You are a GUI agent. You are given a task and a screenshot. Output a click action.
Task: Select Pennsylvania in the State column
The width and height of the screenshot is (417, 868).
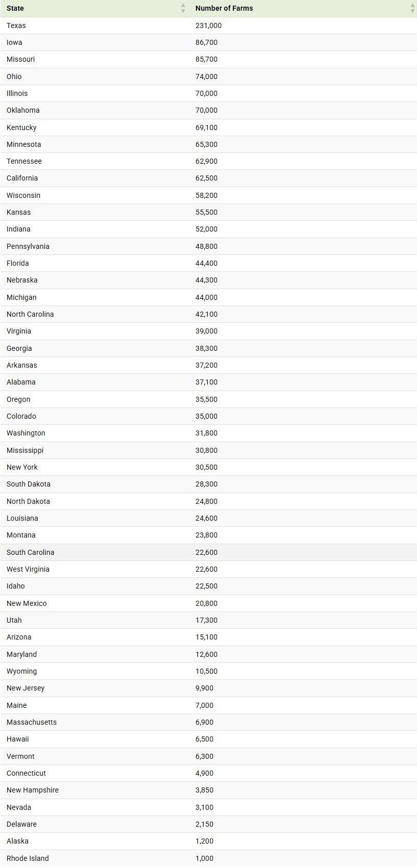[28, 246]
